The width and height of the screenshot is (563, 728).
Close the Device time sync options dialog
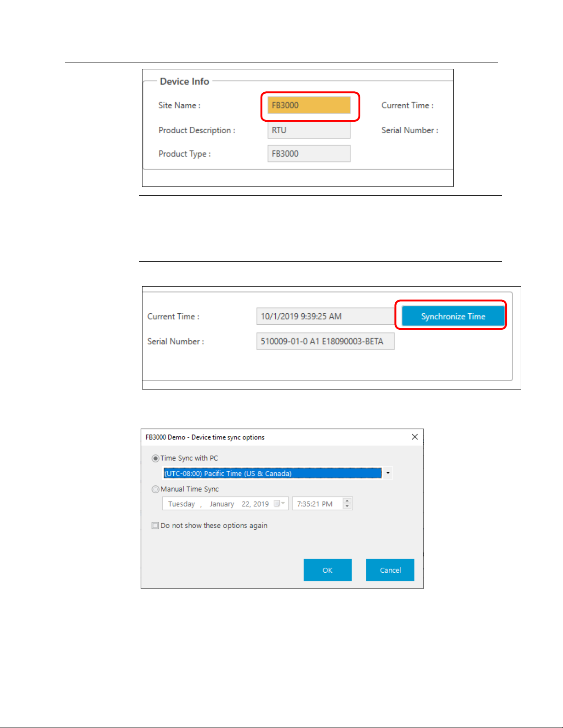tap(415, 437)
